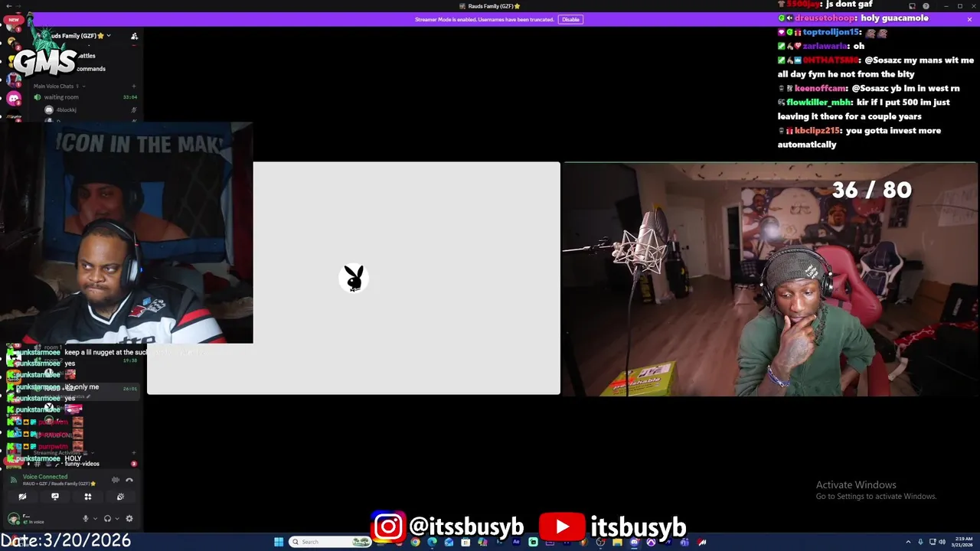Show hidden system tray icons
The width and height of the screenshot is (980, 551).
click(x=910, y=542)
